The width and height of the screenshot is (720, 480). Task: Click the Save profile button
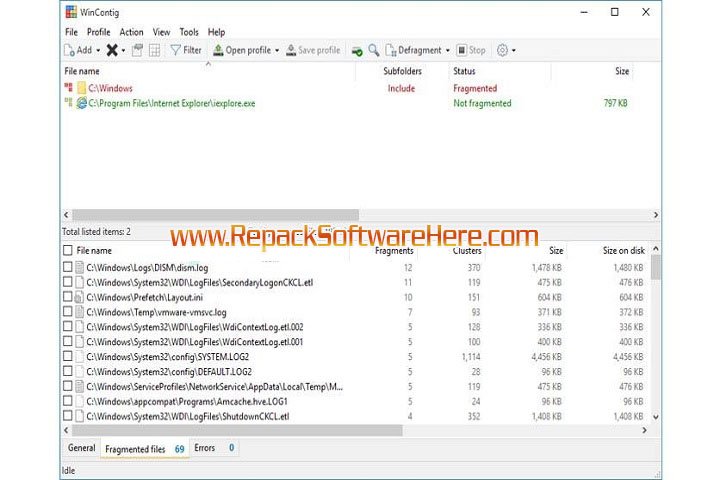313,50
